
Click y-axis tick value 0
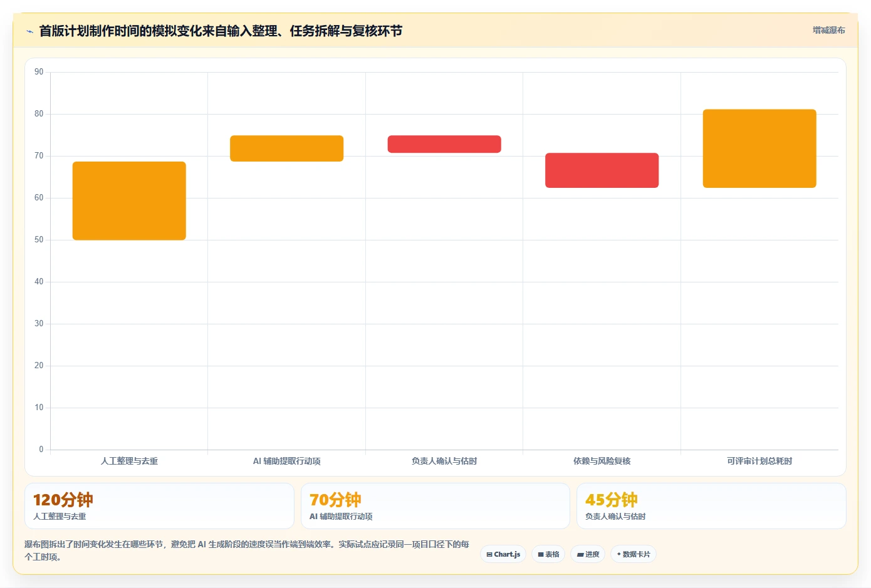[x=41, y=450]
